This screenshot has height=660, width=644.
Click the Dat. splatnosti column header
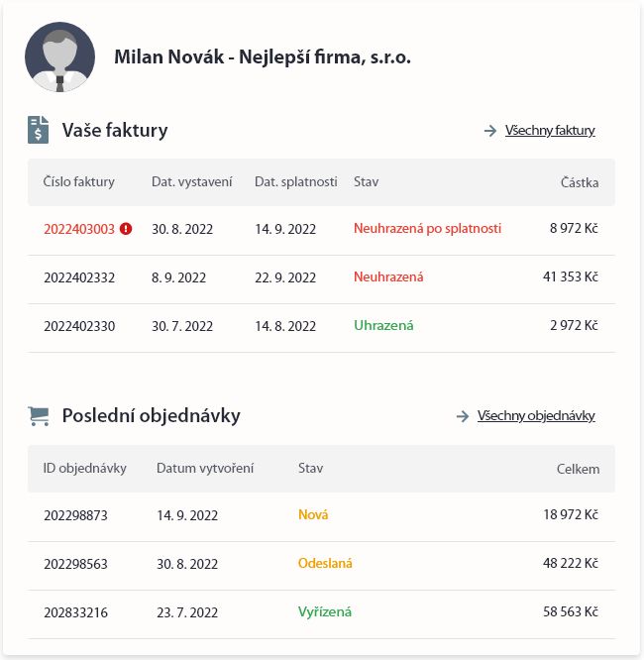pyautogui.click(x=295, y=182)
